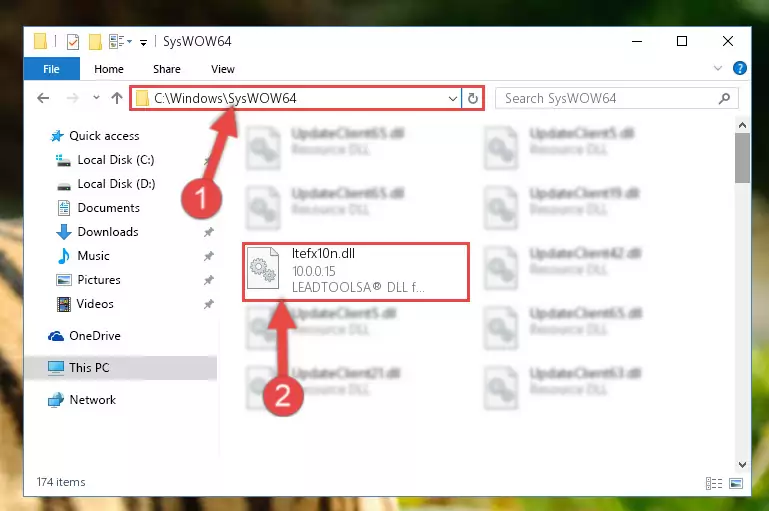Select Network in navigation pane
Viewport: 769px width, 511px height.
pos(93,400)
